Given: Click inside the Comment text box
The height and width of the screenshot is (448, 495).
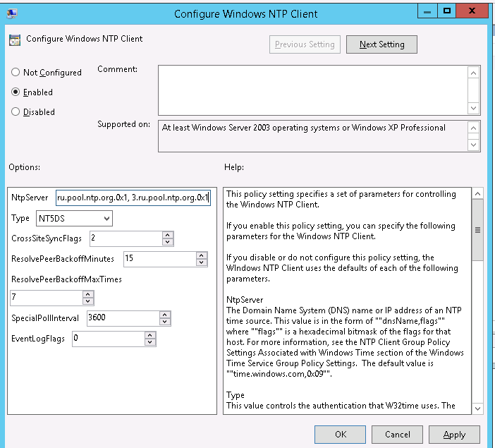Looking at the screenshot, I should pos(312,90).
